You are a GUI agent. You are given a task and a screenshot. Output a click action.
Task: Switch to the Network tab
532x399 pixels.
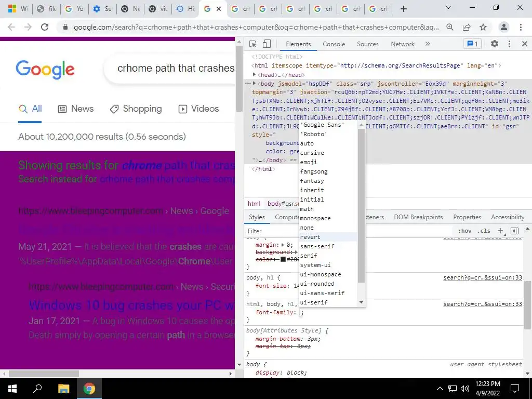tap(403, 44)
